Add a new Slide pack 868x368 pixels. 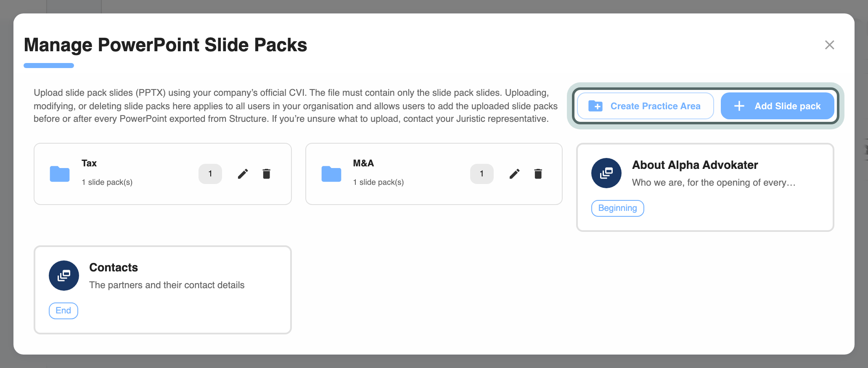point(778,106)
